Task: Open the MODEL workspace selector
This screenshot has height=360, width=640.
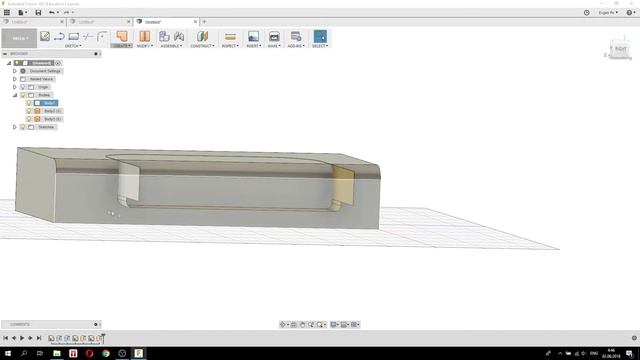Action: tap(19, 38)
